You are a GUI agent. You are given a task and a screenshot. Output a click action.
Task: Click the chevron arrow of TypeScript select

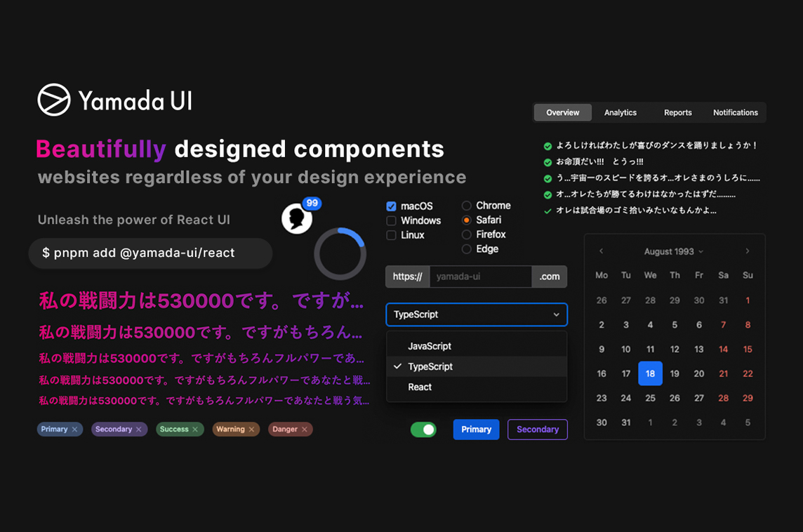click(x=556, y=314)
